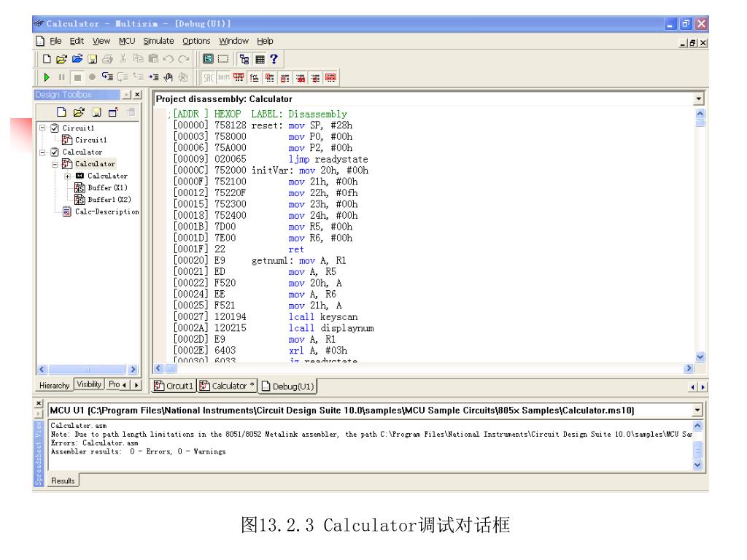747x560 pixels.
Task: Click the Undo arrow icon
Action: coord(169,59)
